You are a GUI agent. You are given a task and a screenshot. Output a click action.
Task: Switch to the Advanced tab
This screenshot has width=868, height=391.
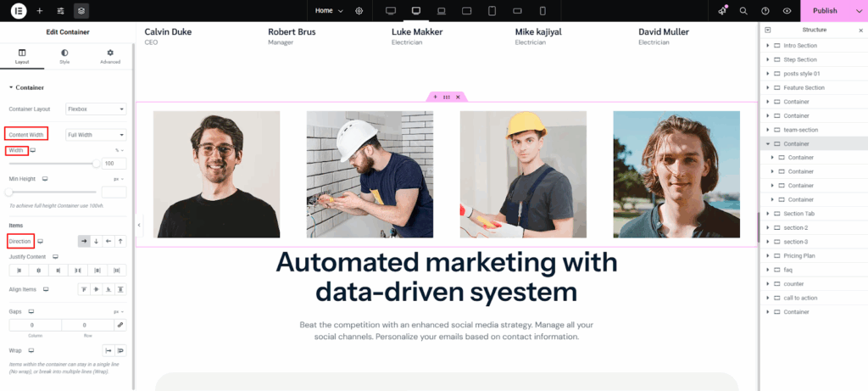tap(110, 57)
